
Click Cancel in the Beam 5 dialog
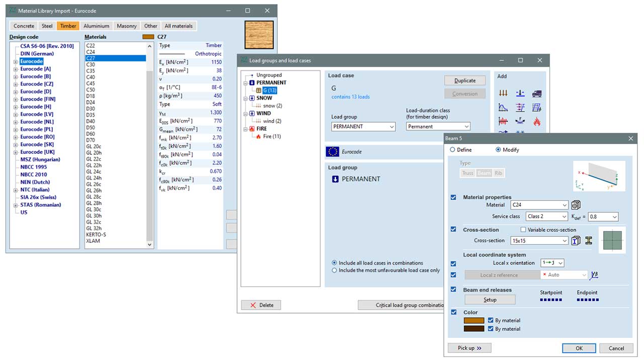click(616, 348)
